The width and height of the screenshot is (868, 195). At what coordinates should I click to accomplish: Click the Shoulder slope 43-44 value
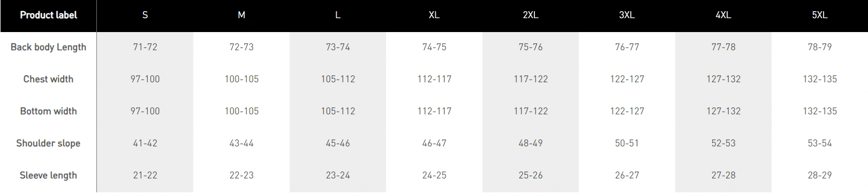(241, 143)
